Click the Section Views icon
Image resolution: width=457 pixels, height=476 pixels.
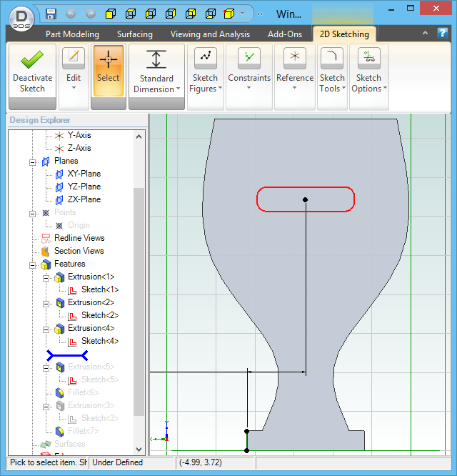[x=46, y=252]
